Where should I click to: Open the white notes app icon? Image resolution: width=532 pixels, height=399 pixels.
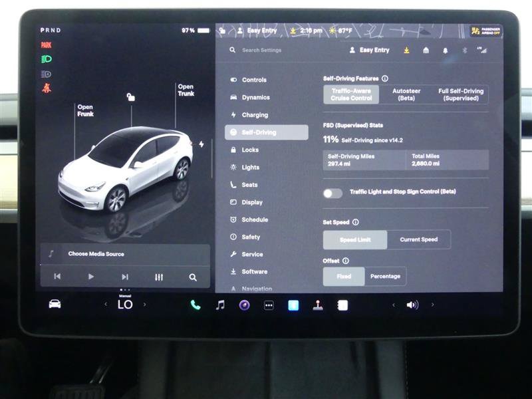(342, 305)
